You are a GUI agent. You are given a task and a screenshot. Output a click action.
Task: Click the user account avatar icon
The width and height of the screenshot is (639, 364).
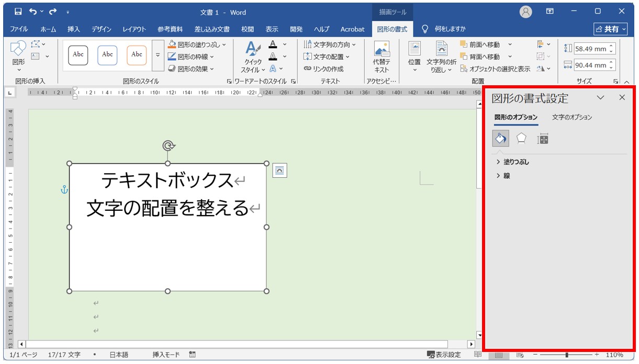pyautogui.click(x=526, y=12)
